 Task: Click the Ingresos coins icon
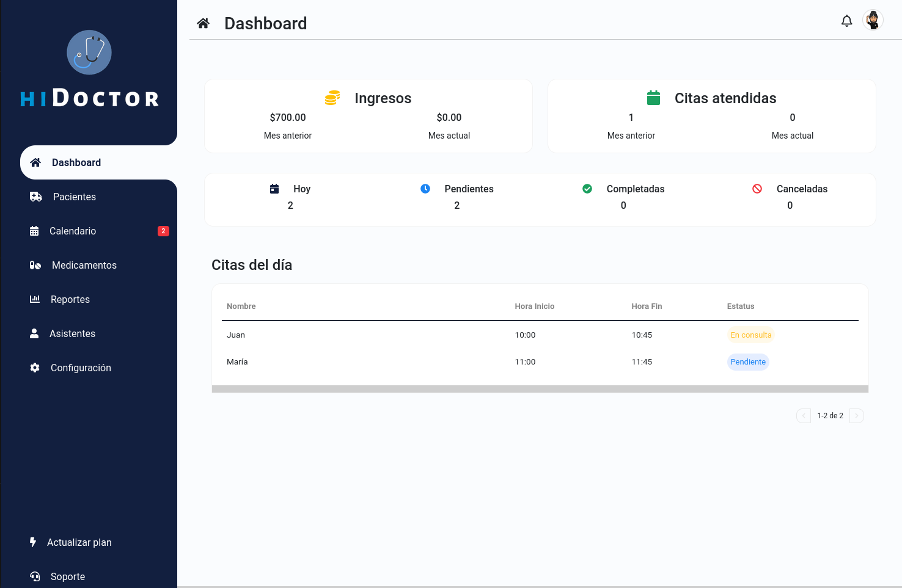point(332,98)
